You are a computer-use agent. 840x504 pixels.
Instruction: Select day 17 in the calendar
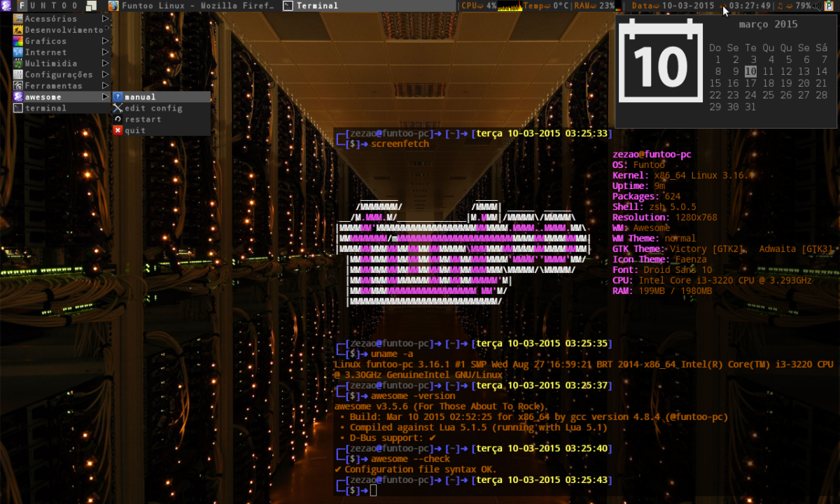tap(750, 83)
